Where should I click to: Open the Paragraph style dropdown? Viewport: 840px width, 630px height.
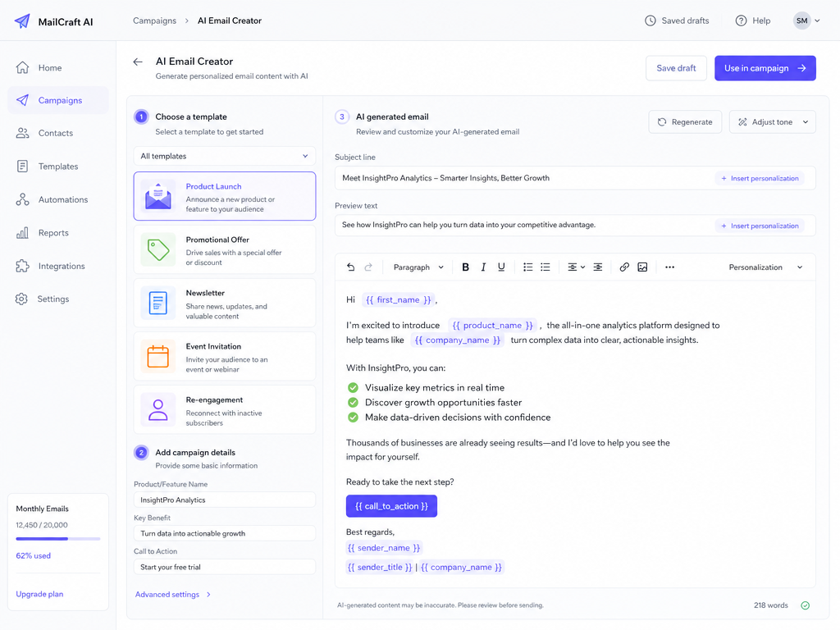(x=418, y=267)
